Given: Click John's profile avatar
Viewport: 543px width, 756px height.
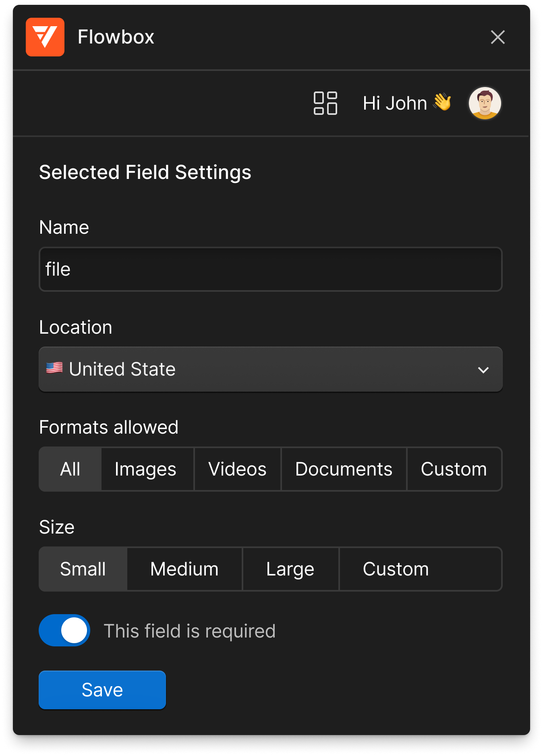Looking at the screenshot, I should pos(485,103).
